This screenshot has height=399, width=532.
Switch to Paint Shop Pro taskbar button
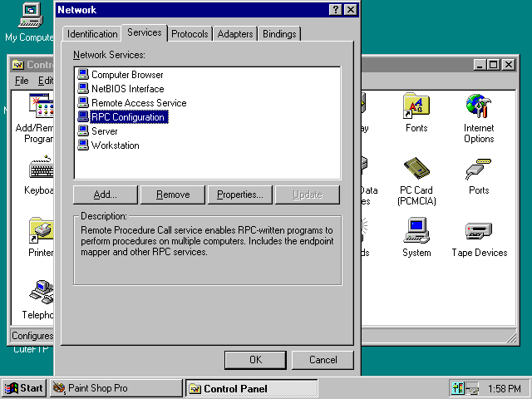[116, 388]
